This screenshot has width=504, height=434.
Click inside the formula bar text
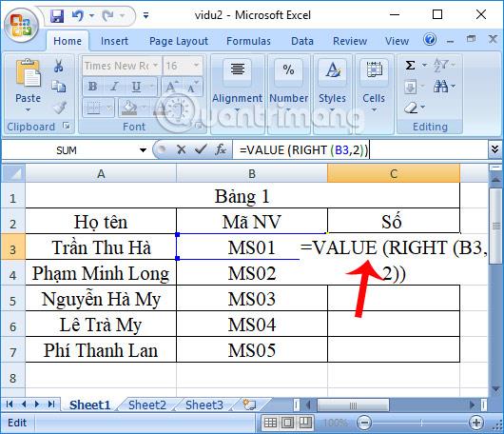click(303, 150)
